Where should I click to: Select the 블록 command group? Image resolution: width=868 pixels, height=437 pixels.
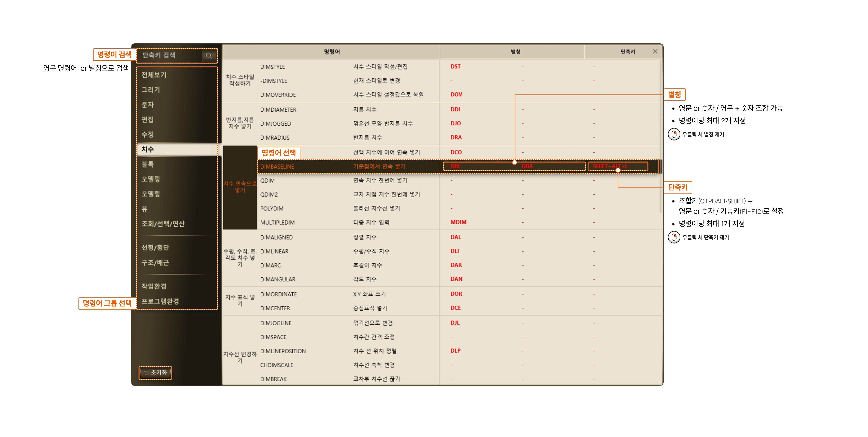tap(148, 164)
